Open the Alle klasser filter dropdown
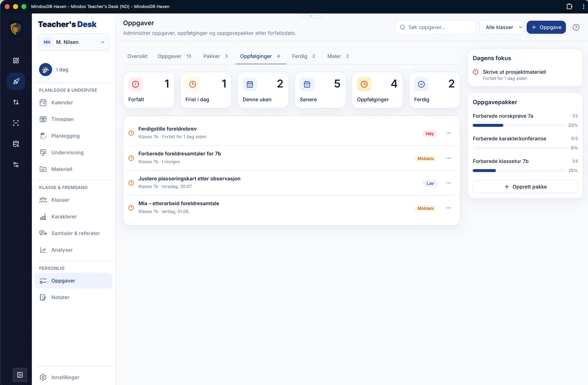Viewport: 588px width, 385px height. point(502,27)
